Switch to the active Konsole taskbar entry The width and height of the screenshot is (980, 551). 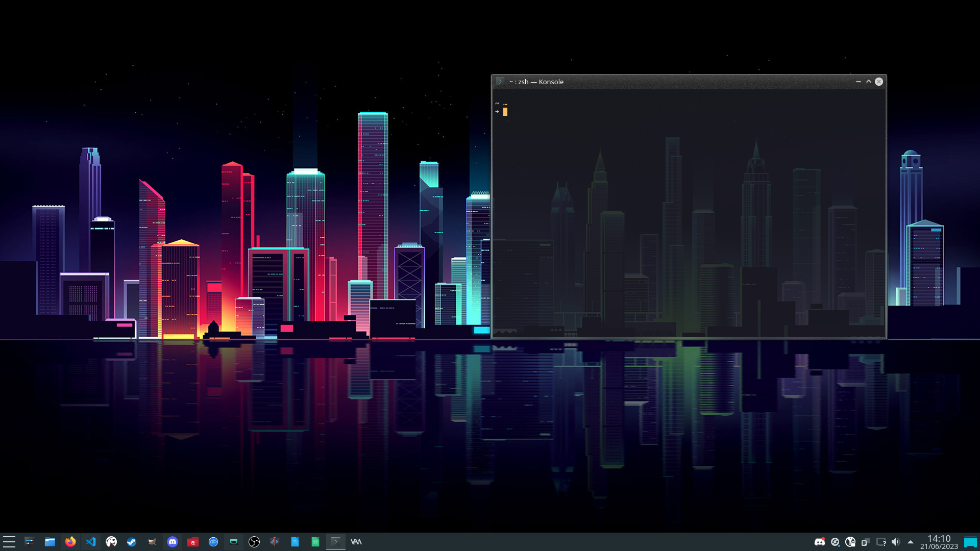coord(336,542)
